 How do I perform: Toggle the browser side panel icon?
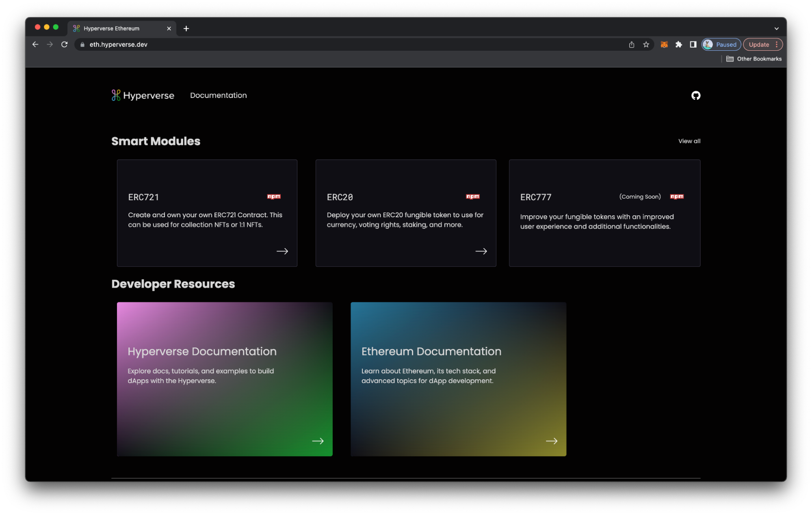pos(693,45)
